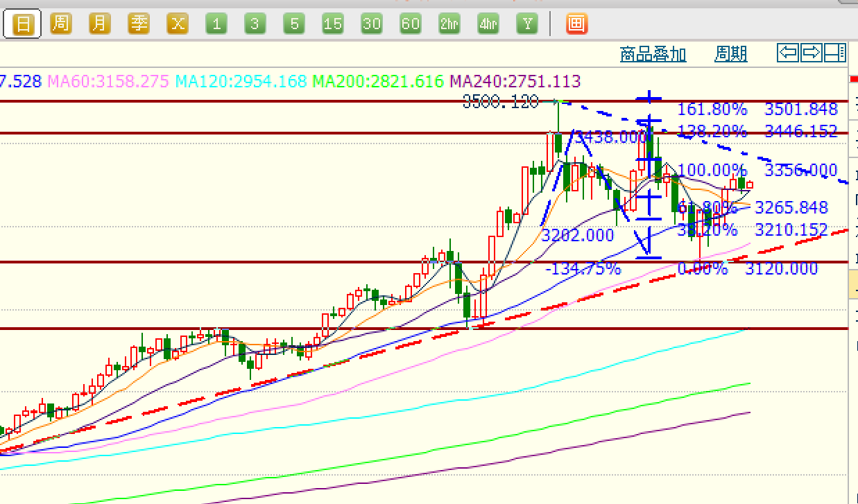This screenshot has height=504, width=858.
Task: Click the -134.75% measurement label
Action: pyautogui.click(x=583, y=269)
